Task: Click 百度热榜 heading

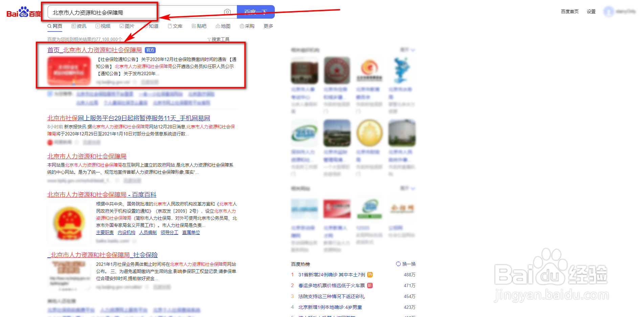Action: [301, 264]
